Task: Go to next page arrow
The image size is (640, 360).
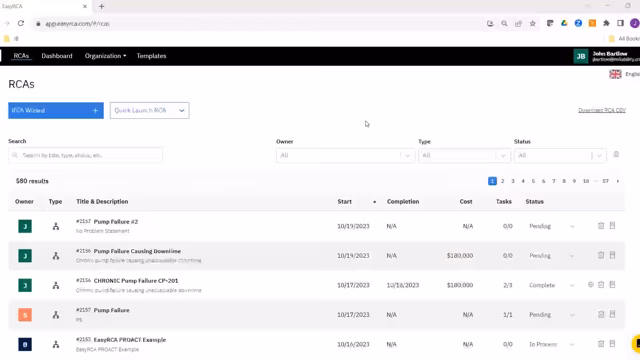Action: 618,181
